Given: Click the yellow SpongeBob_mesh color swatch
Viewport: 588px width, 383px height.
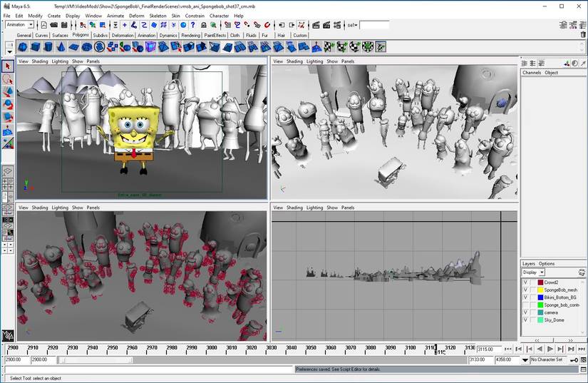Looking at the screenshot, I should pyautogui.click(x=540, y=290).
